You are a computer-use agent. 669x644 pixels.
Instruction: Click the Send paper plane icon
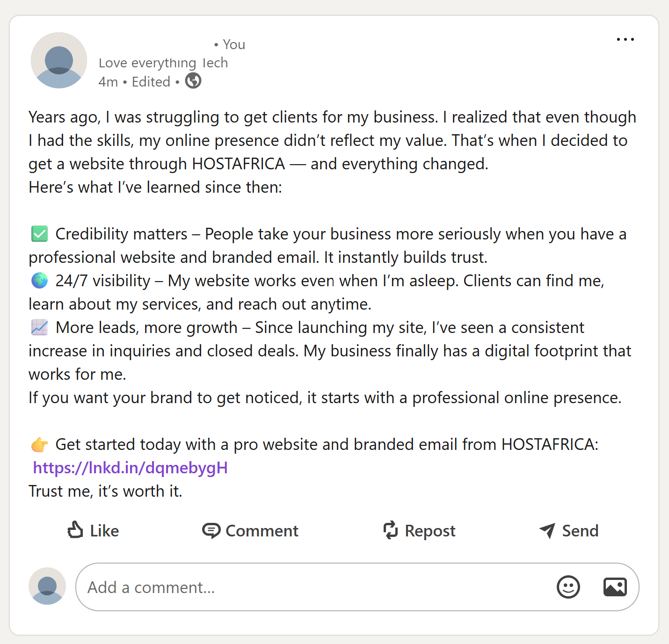(547, 530)
